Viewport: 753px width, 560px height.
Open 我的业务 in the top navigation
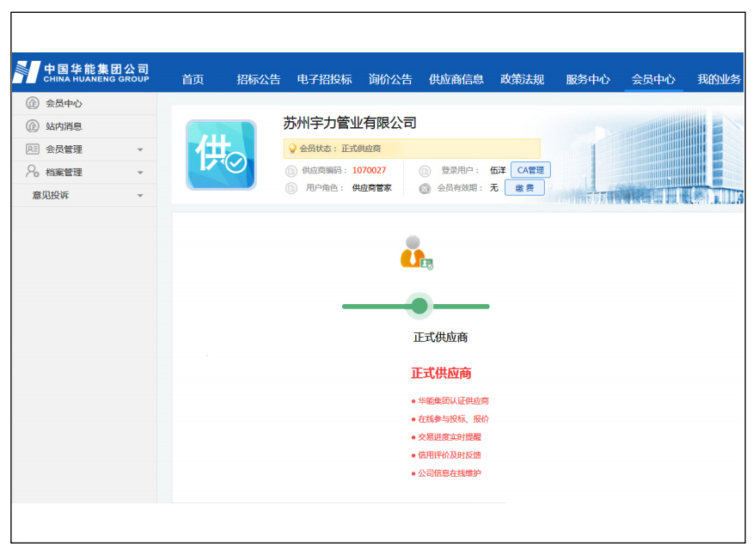(x=719, y=79)
